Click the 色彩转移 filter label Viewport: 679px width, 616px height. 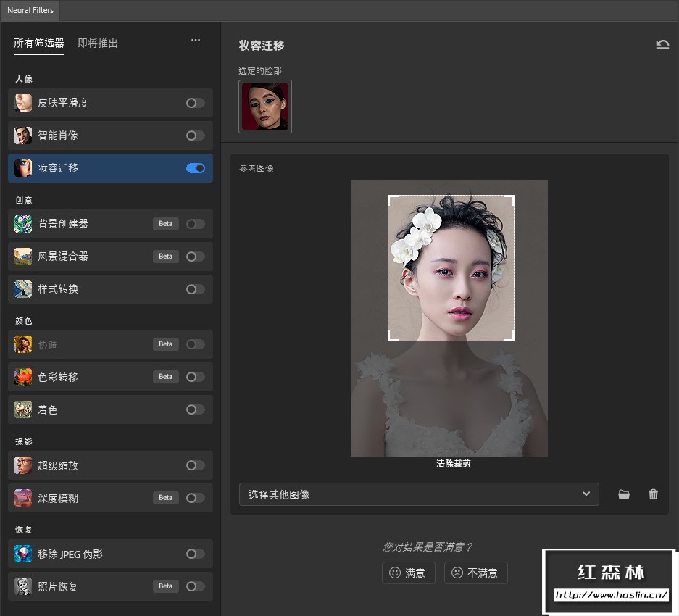(x=58, y=378)
